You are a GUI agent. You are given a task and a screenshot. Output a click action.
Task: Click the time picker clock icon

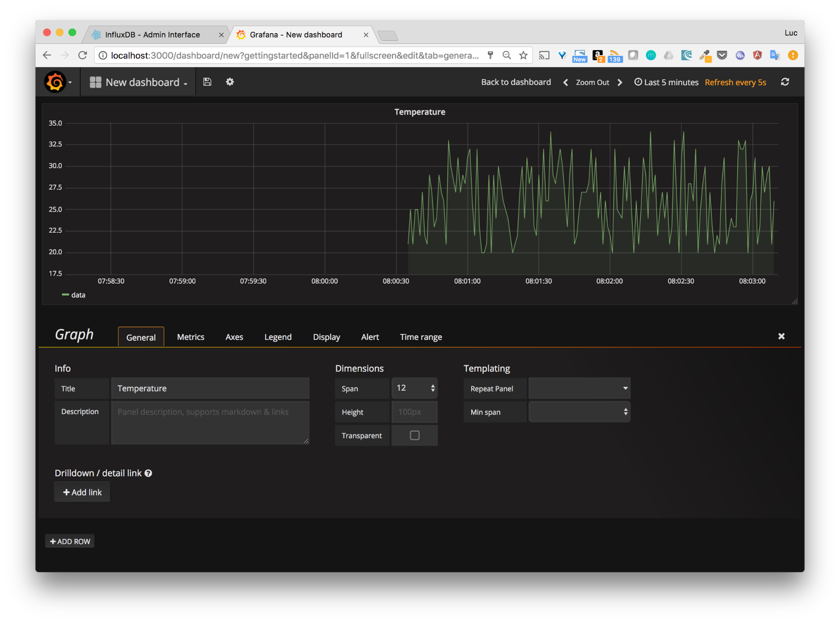tap(638, 82)
